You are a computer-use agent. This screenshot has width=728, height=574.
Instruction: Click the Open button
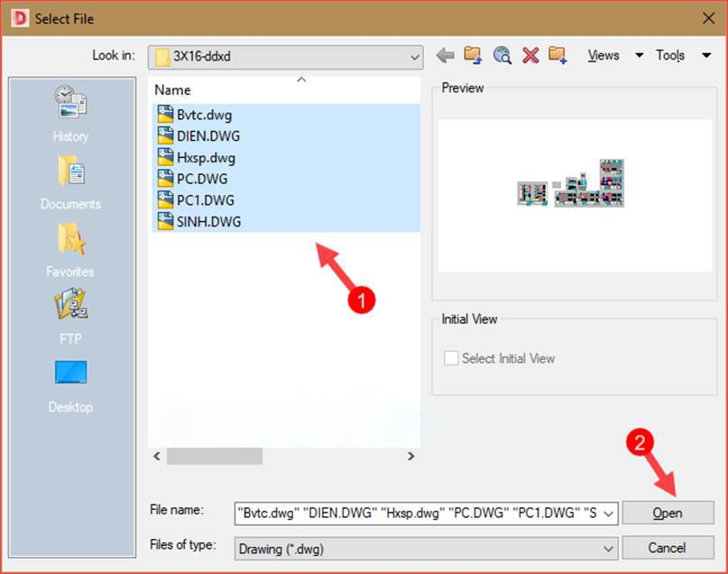(668, 513)
